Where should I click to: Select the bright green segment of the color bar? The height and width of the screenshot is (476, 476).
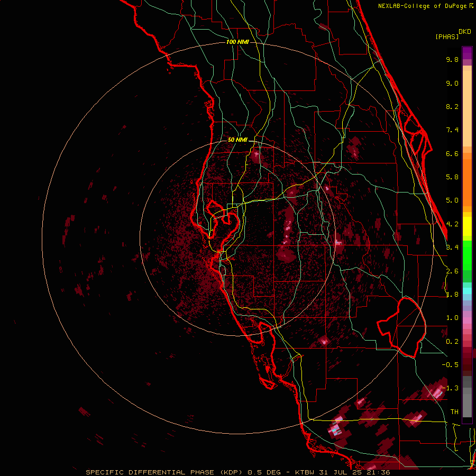(x=467, y=255)
